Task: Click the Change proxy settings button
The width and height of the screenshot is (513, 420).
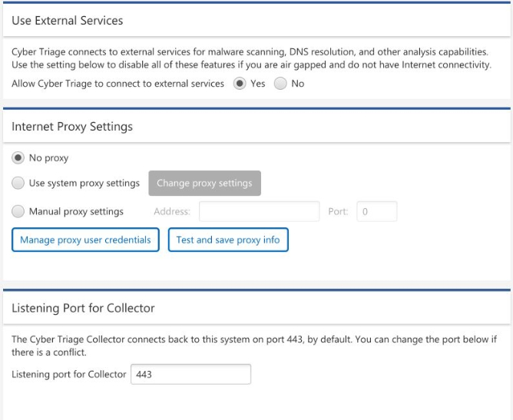Action: [x=204, y=184]
